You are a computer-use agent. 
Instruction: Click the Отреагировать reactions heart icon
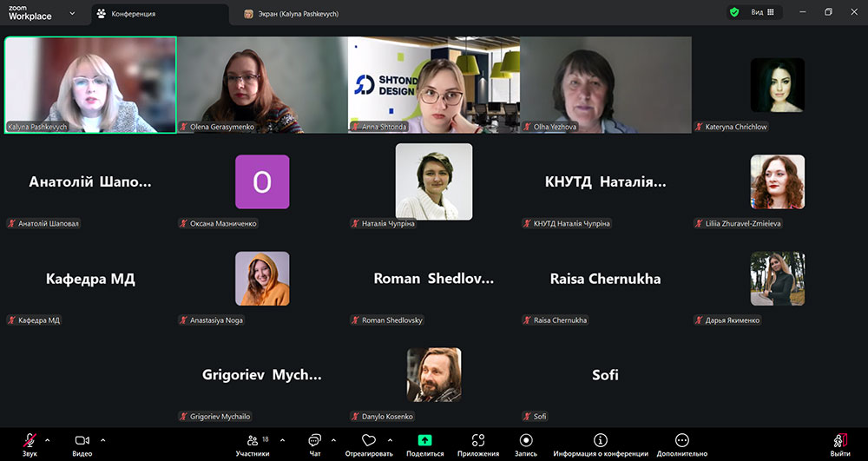click(369, 441)
